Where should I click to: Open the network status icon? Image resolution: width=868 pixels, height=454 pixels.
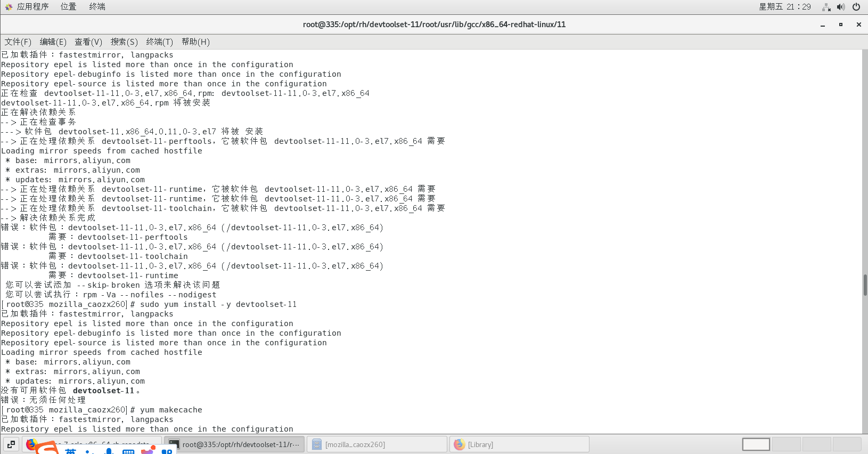click(x=826, y=7)
